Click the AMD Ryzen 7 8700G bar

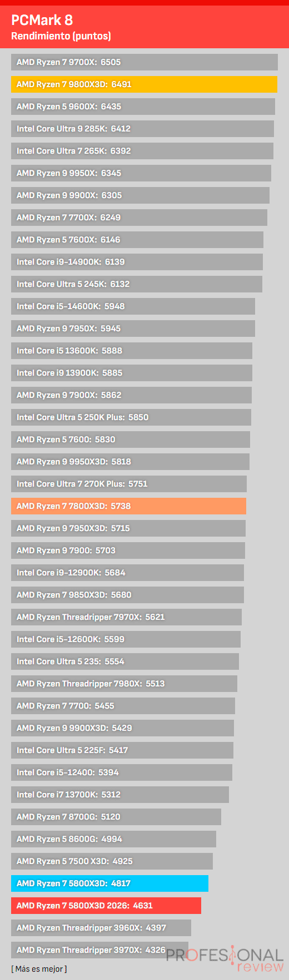coord(116,817)
